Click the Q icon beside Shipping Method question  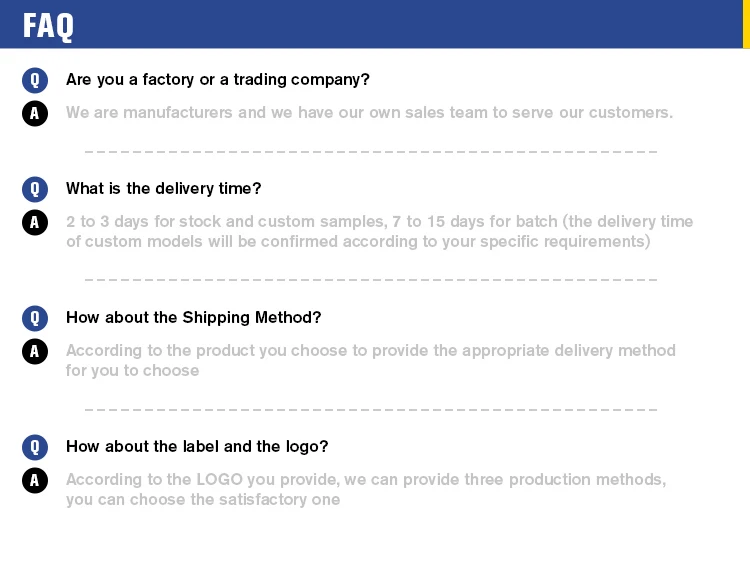click(35, 318)
